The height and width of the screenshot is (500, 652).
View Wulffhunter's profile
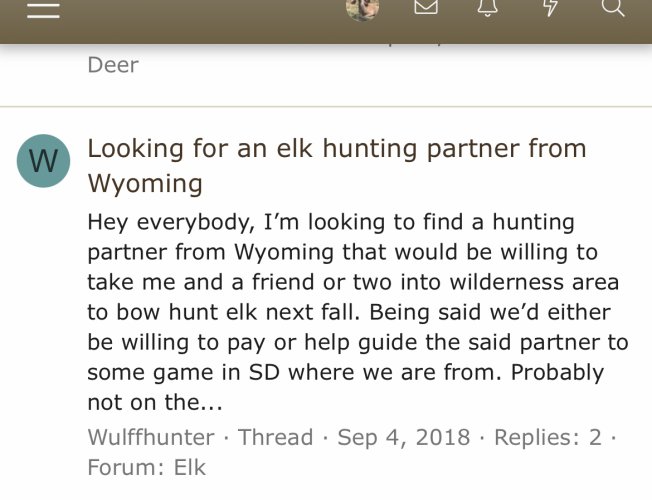151,437
